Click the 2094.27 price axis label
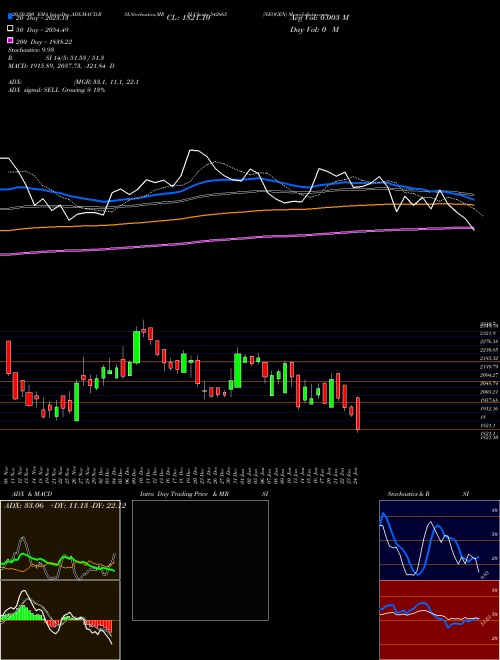 click(x=489, y=375)
